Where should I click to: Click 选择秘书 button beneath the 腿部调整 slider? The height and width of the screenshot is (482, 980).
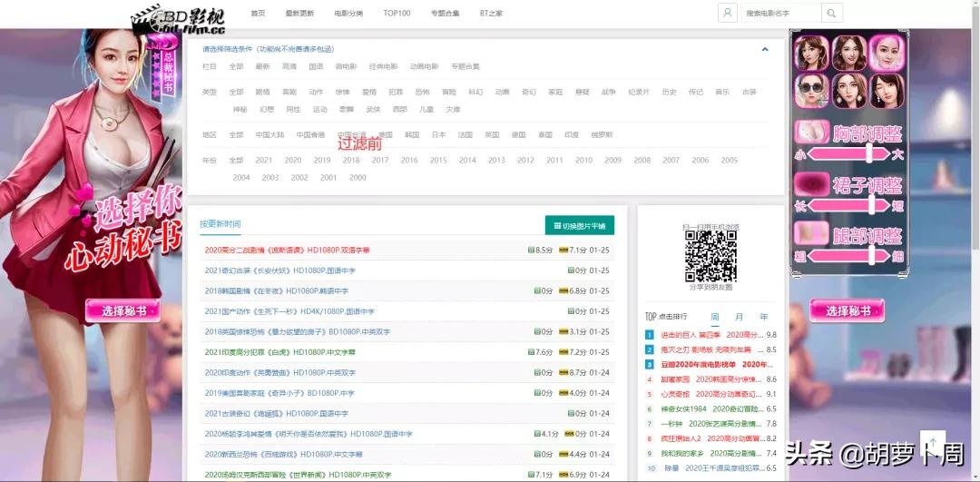click(847, 310)
